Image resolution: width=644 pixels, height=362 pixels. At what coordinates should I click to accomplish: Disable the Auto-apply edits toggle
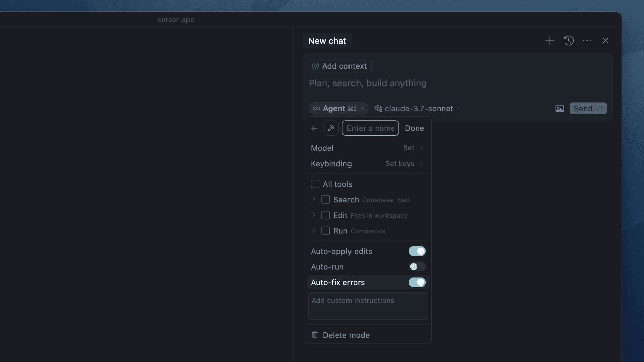coord(417,251)
